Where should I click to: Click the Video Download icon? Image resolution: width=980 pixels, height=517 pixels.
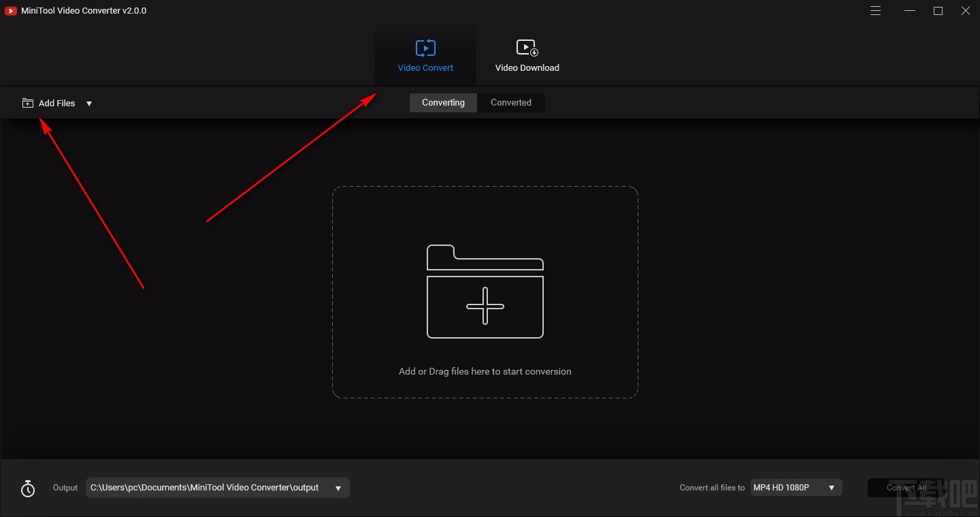527,48
